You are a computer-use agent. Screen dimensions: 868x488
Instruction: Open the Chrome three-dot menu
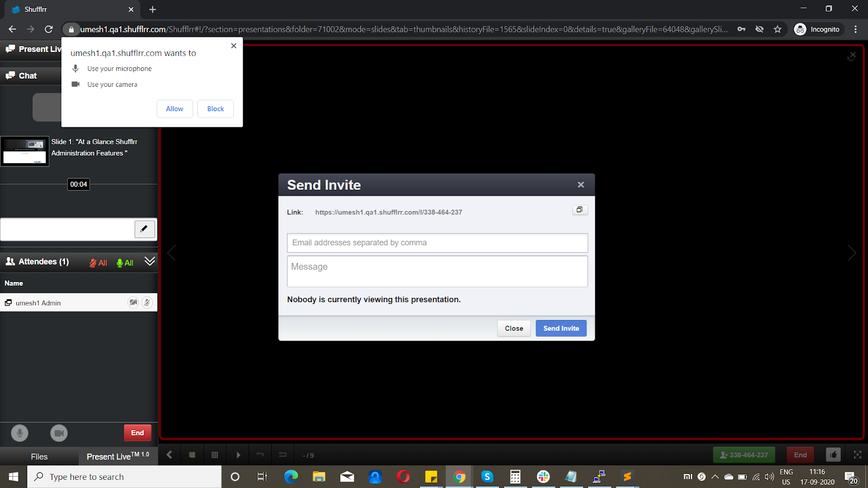click(856, 29)
